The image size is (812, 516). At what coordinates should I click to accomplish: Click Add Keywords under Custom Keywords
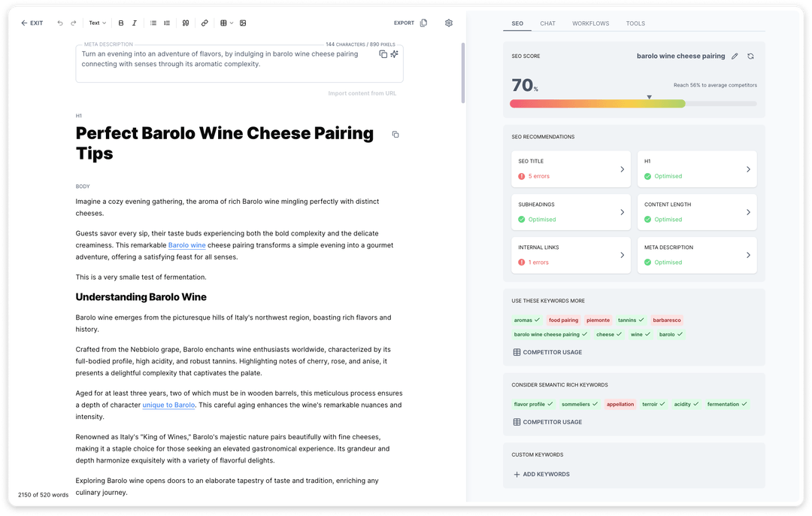tap(541, 475)
